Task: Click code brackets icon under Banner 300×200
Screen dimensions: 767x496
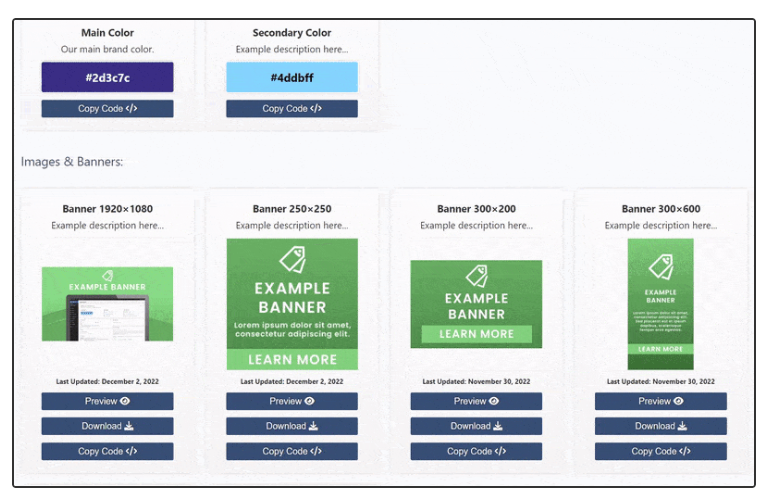Action: (x=500, y=451)
